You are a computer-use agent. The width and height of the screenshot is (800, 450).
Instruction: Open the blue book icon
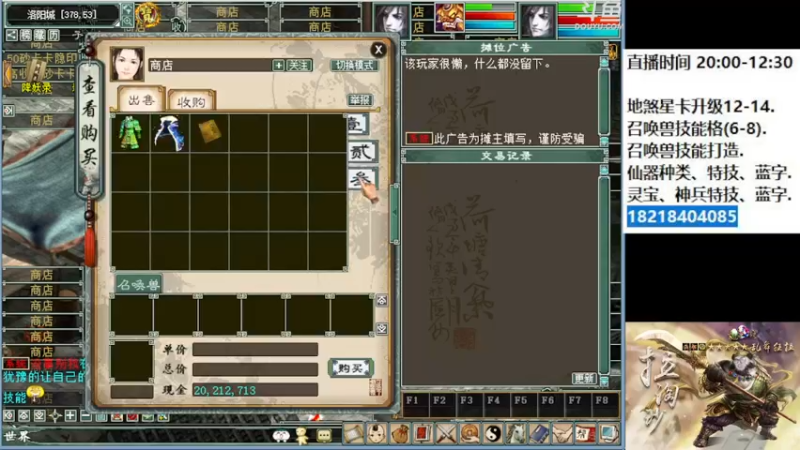pyautogui.click(x=539, y=434)
